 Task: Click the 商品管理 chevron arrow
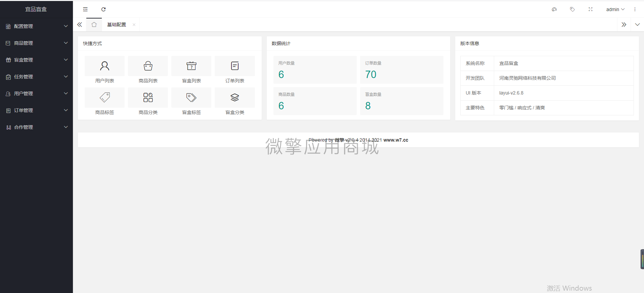click(x=66, y=43)
